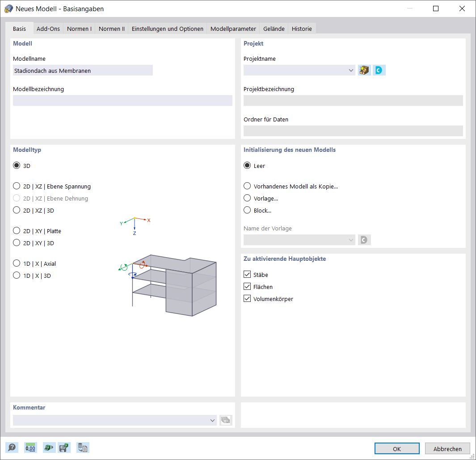476x460 pixels.
Task: Click the database list icon in bottom toolbar
Action: tap(83, 447)
